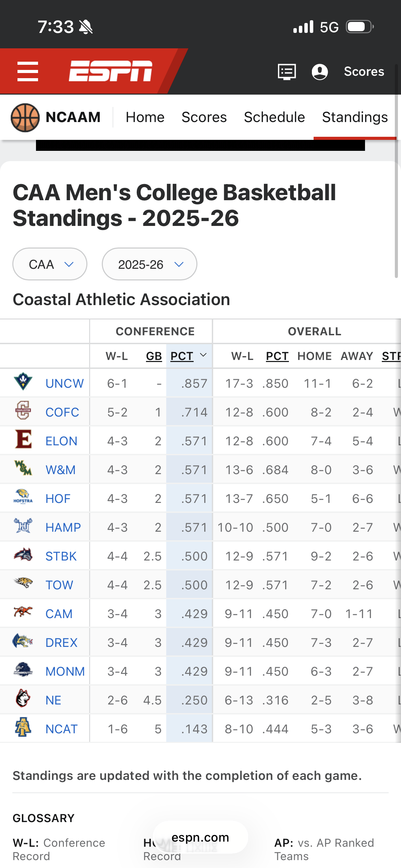Screen dimensions: 401x868
Task: Open the COFC team link
Action: (62, 412)
